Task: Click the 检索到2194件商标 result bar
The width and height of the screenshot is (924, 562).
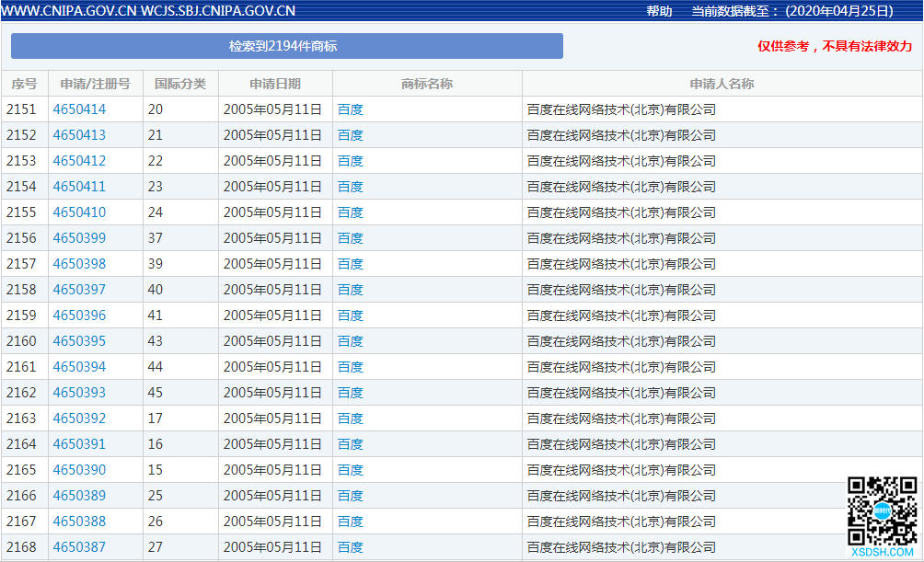Action: [x=287, y=46]
